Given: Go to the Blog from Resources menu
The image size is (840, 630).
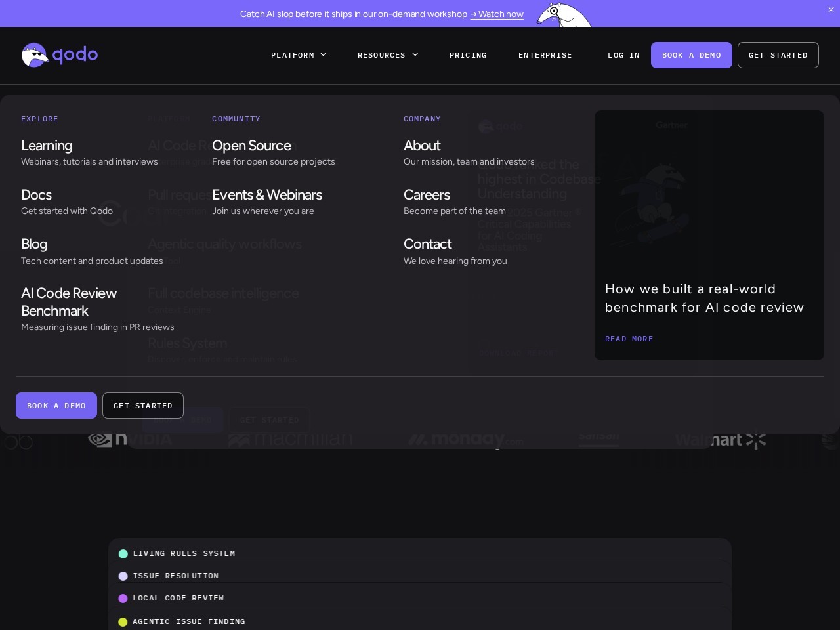Looking at the screenshot, I should [x=34, y=244].
